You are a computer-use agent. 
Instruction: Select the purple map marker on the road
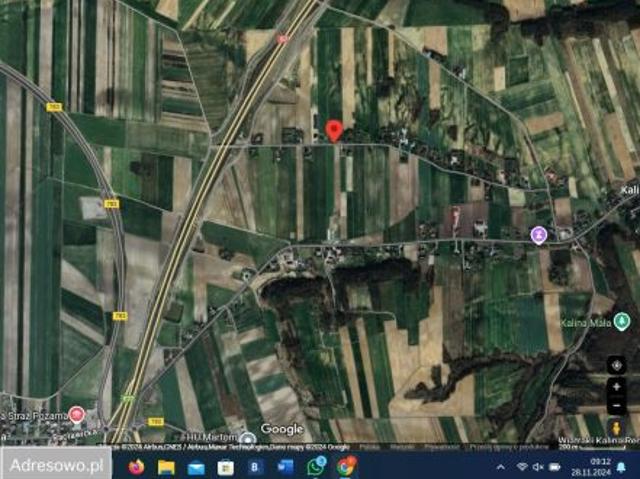tap(539, 235)
